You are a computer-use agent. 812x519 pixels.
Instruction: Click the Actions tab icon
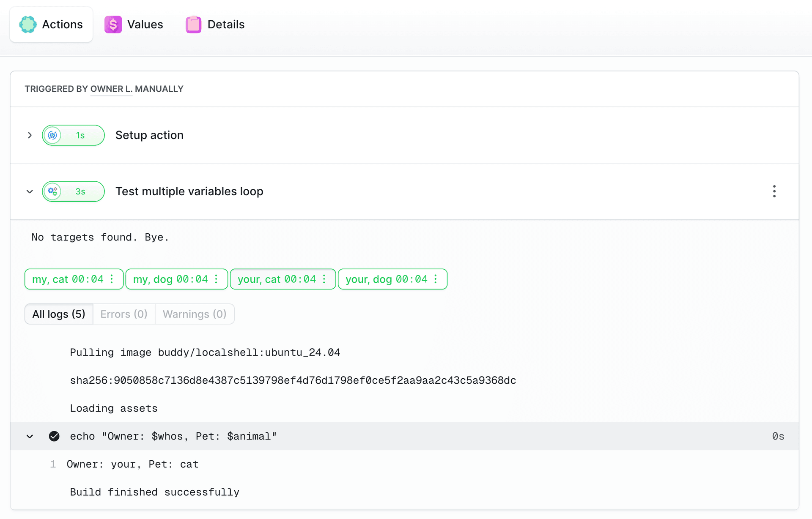point(28,25)
